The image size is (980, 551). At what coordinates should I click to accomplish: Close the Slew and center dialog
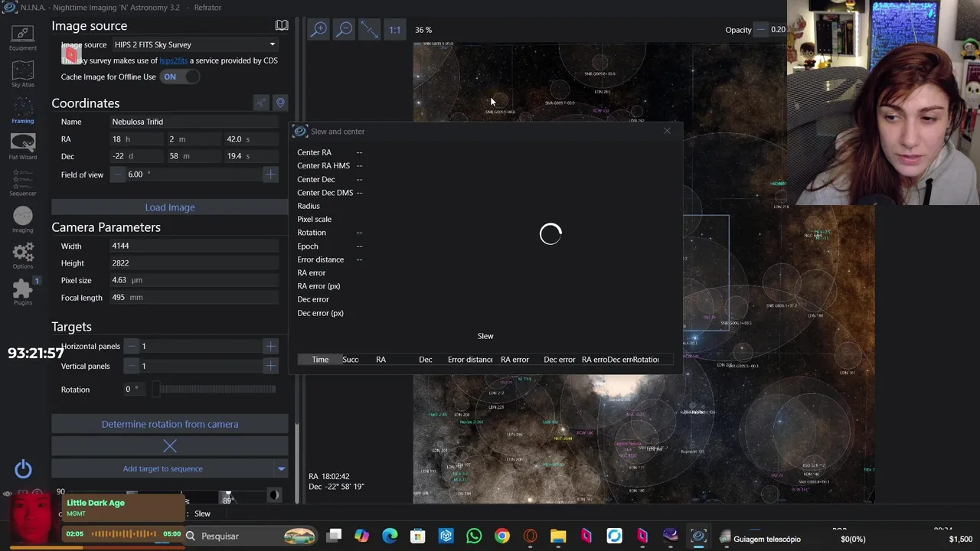667,131
